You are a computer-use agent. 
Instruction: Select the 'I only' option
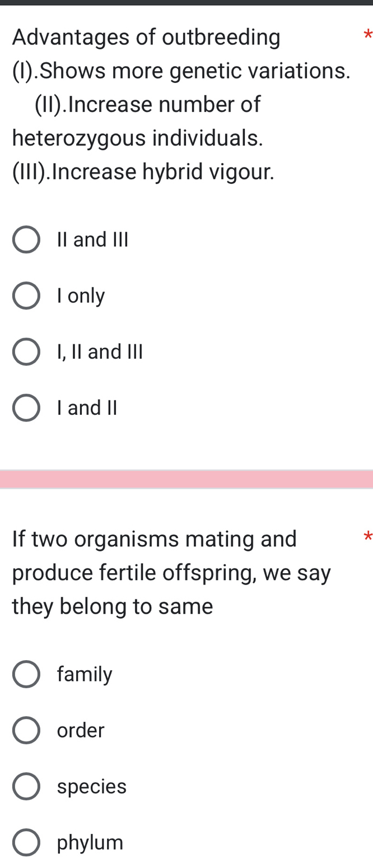26,295
